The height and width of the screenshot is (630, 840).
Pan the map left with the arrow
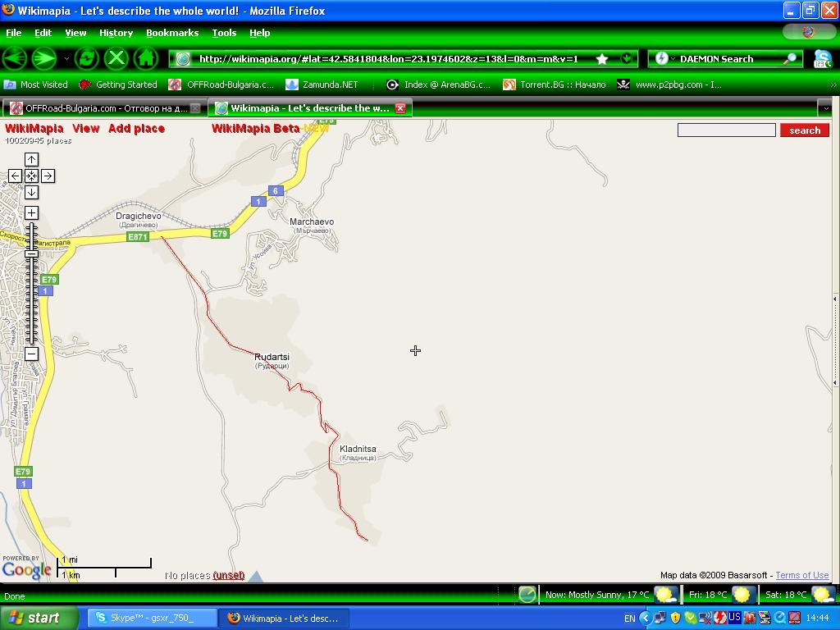(15, 176)
